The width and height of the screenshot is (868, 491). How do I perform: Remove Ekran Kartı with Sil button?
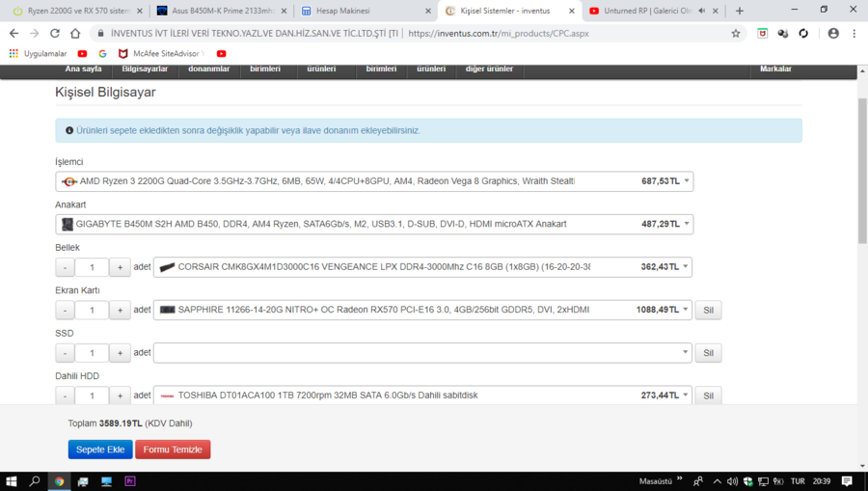coord(708,310)
